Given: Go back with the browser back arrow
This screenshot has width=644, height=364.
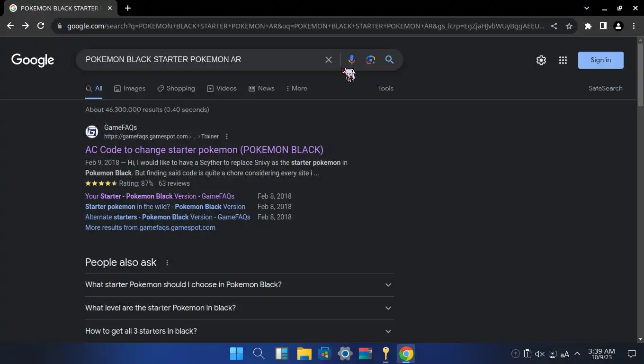Looking at the screenshot, I should 10,26.
